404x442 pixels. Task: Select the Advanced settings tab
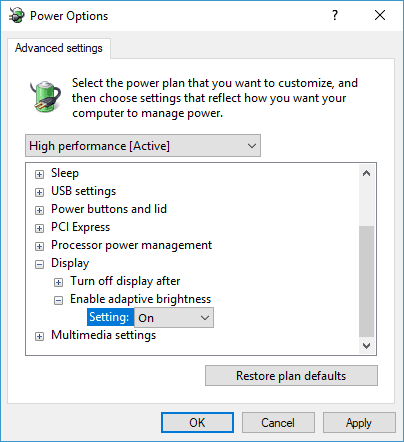59,48
